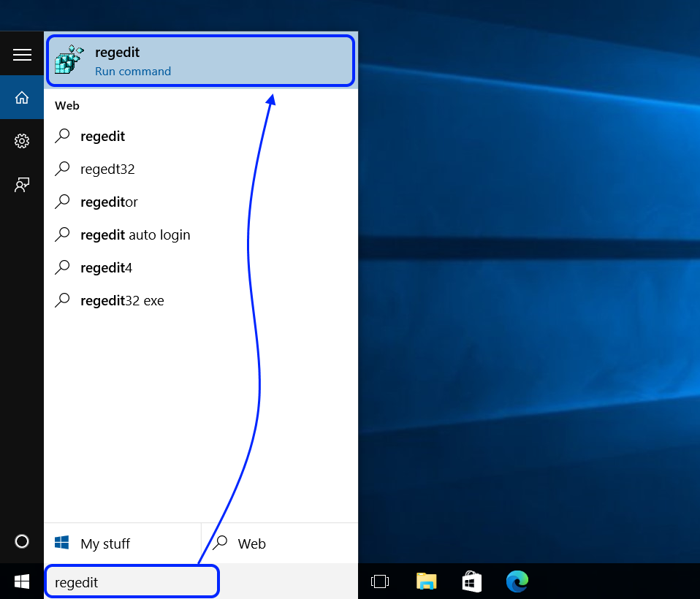This screenshot has height=599, width=700.
Task: Expand the hamburger menu in Cortana sidebar
Action: point(22,55)
